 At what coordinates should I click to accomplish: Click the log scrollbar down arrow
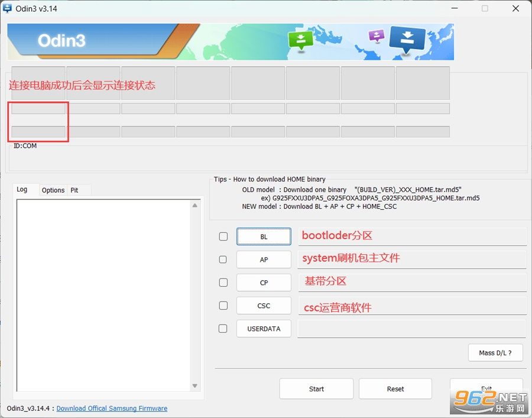(x=194, y=385)
